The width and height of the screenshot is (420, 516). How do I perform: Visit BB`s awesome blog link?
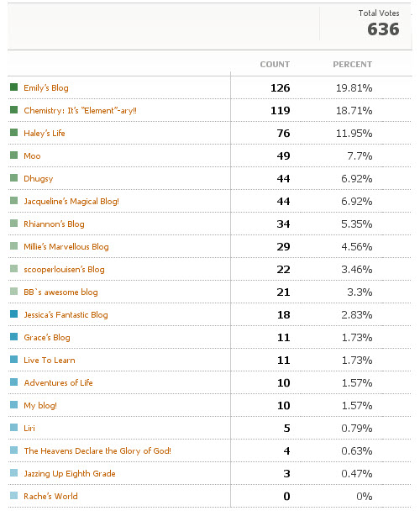[x=60, y=292]
